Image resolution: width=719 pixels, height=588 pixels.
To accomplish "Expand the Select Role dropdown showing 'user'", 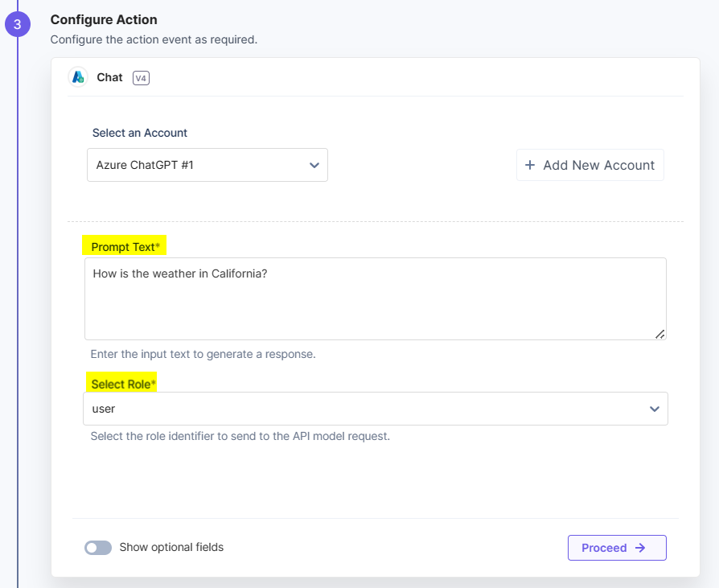I will point(375,409).
